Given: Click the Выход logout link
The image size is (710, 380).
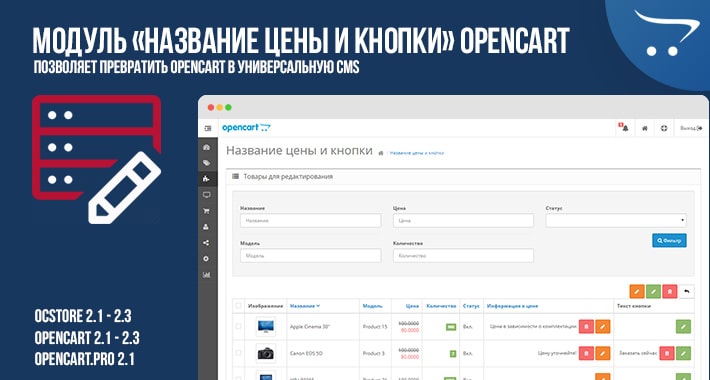Looking at the screenshot, I should pyautogui.click(x=691, y=129).
